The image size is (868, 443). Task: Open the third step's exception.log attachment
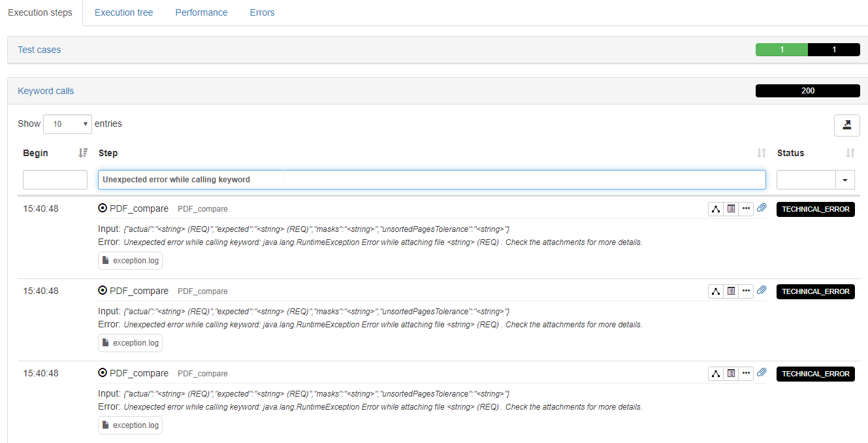pyautogui.click(x=131, y=425)
